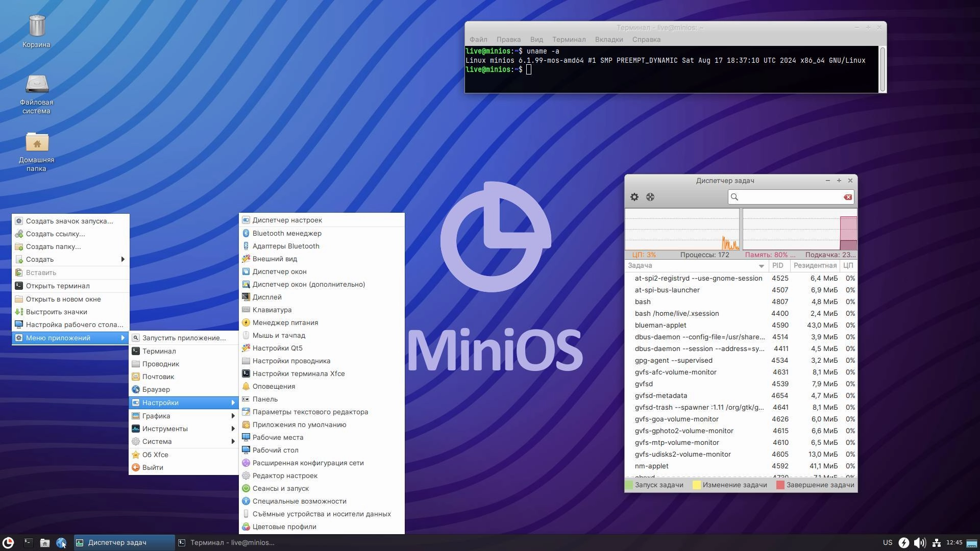Image resolution: width=980 pixels, height=551 pixels.
Task: Click the MiniOS start menu icon in the panel
Action: (8, 542)
